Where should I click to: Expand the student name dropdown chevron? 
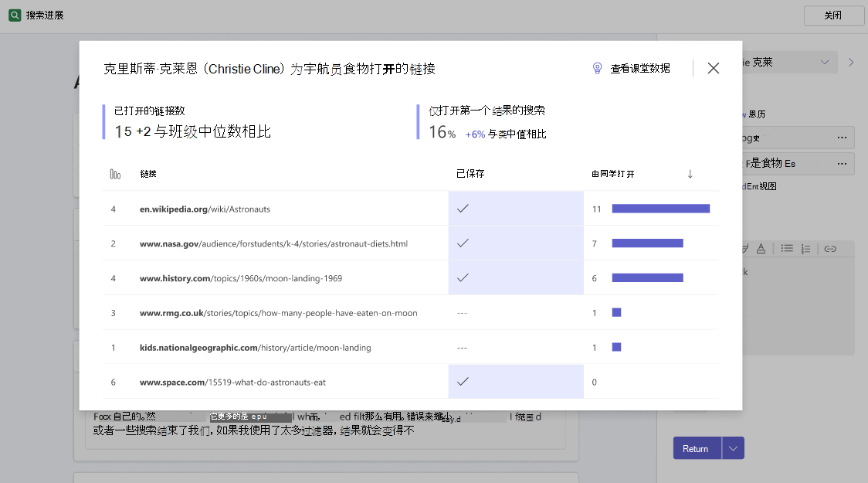[824, 62]
